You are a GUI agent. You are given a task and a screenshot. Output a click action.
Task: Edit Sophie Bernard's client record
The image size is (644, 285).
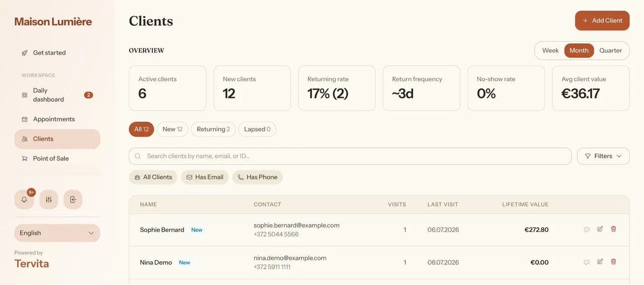click(x=600, y=229)
